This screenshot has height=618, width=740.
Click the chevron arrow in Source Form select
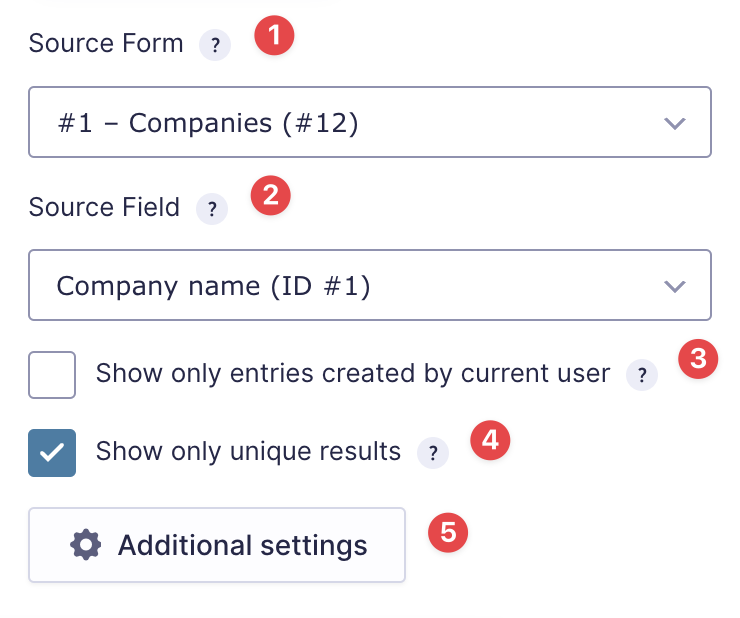(675, 123)
